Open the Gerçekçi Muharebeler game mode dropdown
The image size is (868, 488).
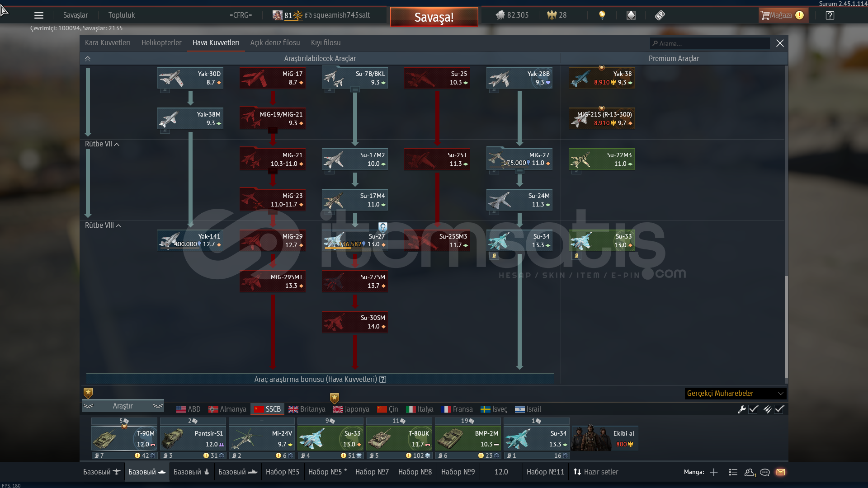coord(736,394)
